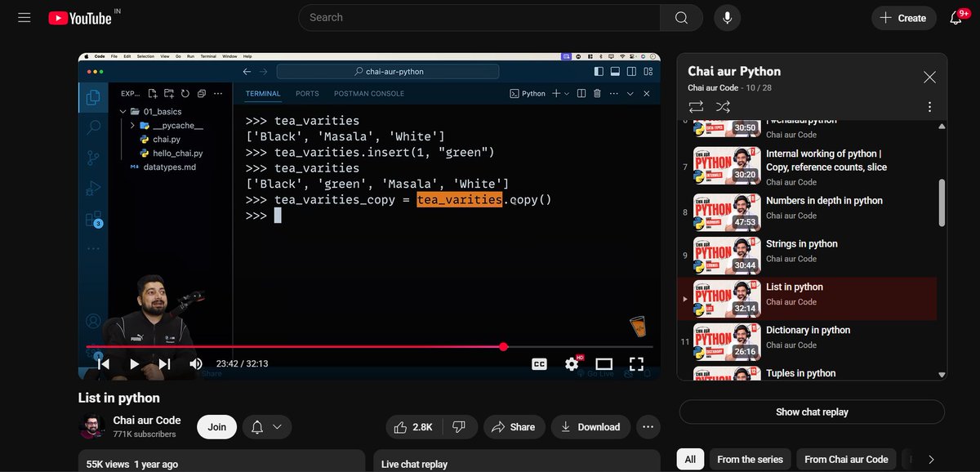The height and width of the screenshot is (472, 980).
Task: Open the Chai aur Code channel avatar
Action: [91, 426]
